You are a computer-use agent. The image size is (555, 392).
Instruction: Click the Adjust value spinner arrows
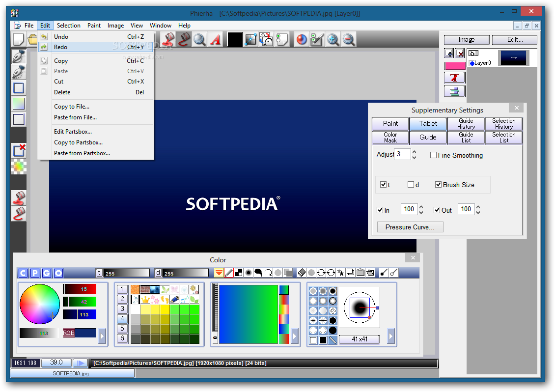click(x=414, y=154)
